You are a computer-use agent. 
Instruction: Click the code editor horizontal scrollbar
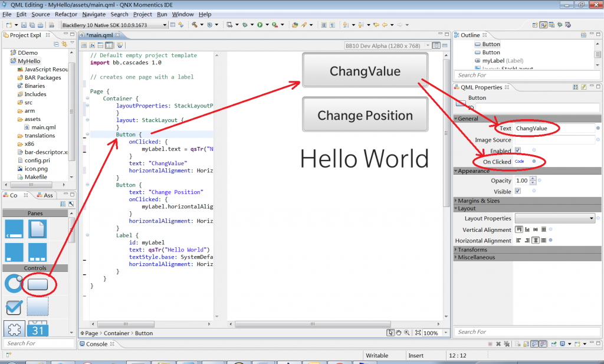point(126,324)
